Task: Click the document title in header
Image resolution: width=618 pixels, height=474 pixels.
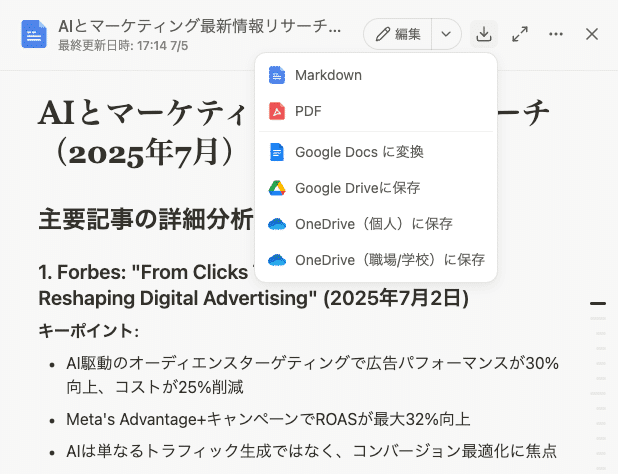Action: pyautogui.click(x=200, y=26)
